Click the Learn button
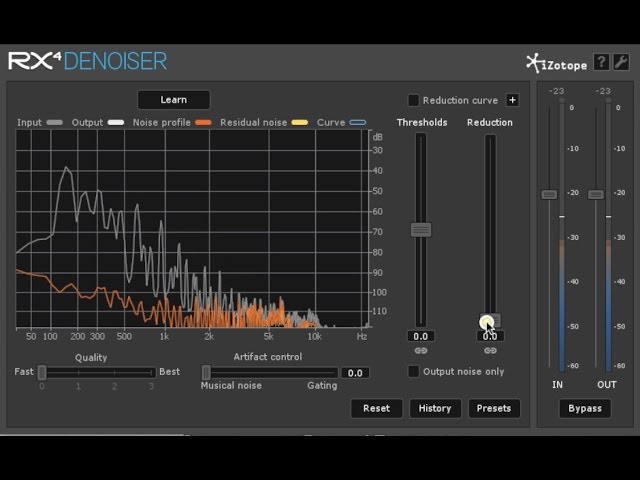Viewport: 640px width, 480px height. click(x=174, y=100)
